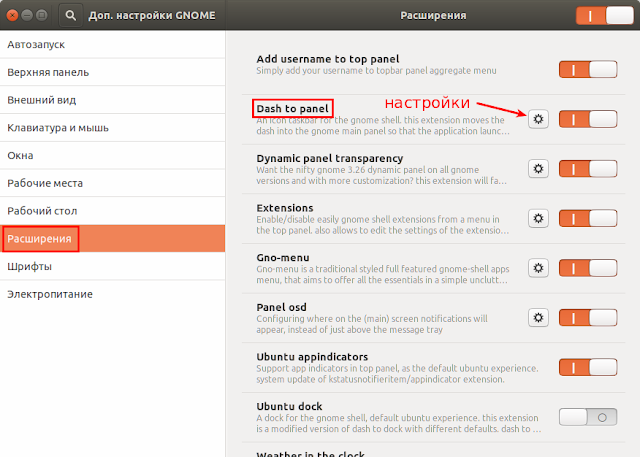Screen dimensions: 640x457
Task: Toggle the Panel osd switch
Action: click(588, 317)
